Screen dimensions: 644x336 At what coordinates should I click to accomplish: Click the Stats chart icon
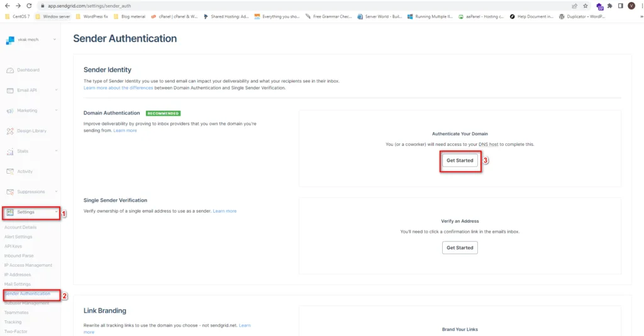click(10, 152)
